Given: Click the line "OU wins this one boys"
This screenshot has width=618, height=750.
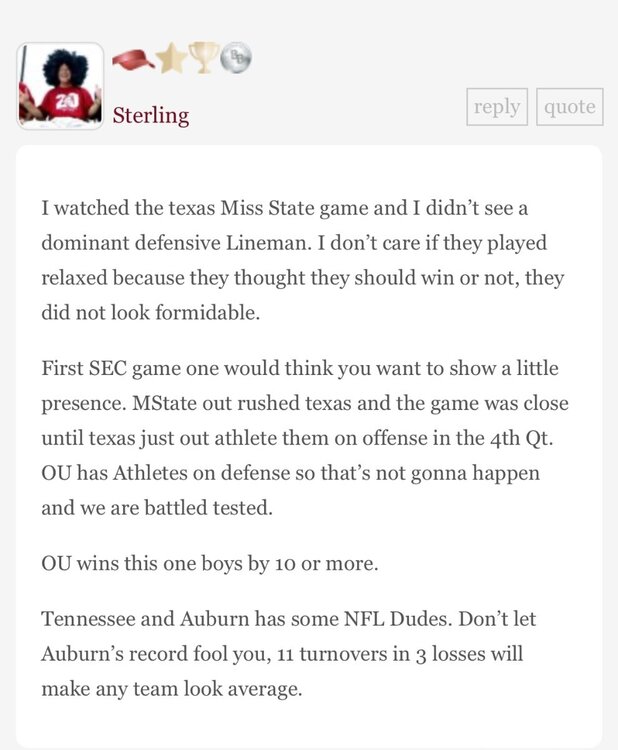Looking at the screenshot, I should (x=209, y=563).
